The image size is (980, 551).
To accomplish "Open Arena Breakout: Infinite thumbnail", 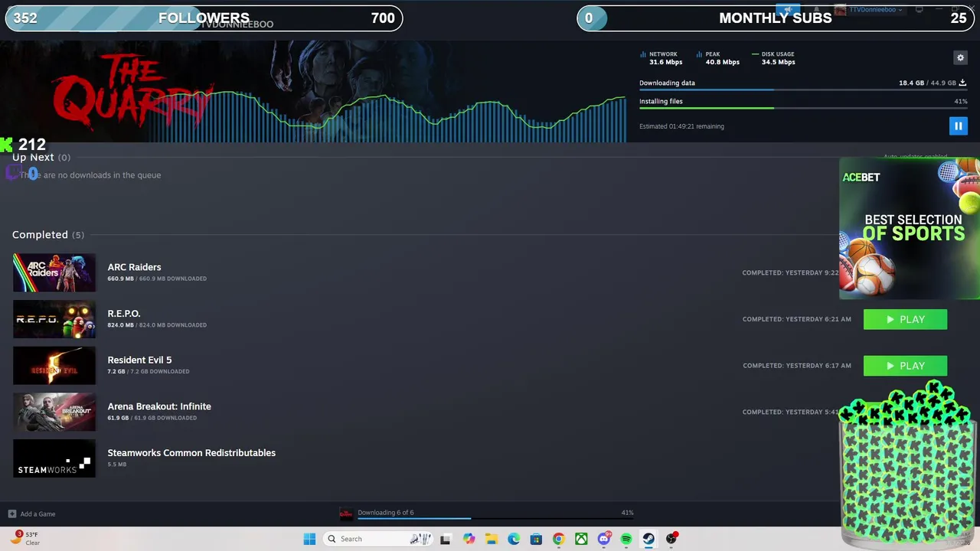I will 54,412.
